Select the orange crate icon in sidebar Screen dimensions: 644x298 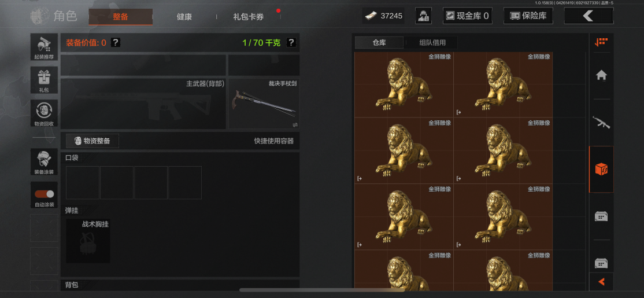pyautogui.click(x=601, y=169)
